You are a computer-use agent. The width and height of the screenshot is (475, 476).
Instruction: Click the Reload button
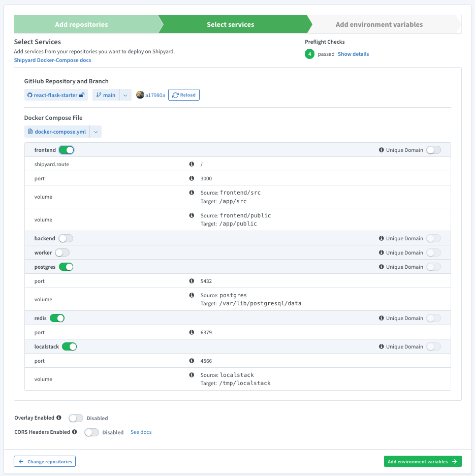pyautogui.click(x=184, y=94)
